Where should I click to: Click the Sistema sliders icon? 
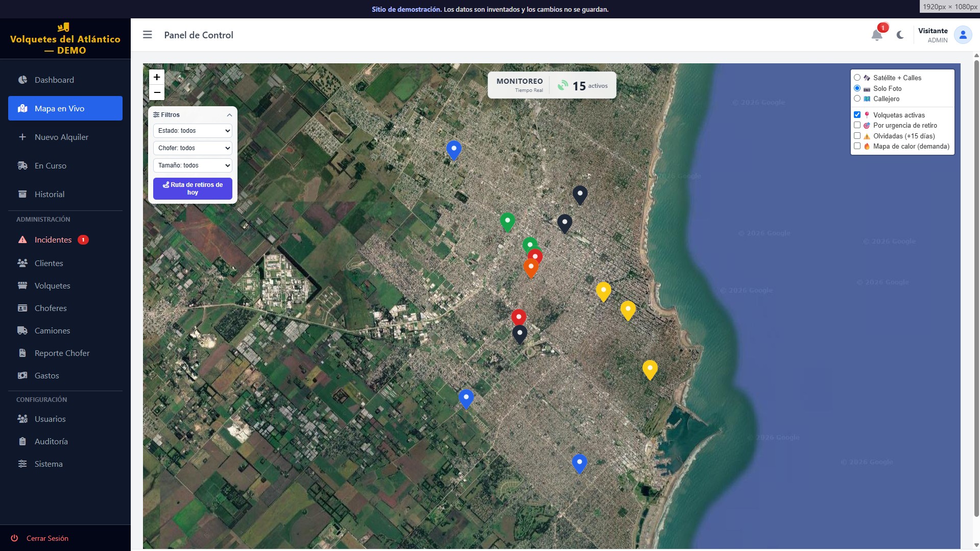[x=22, y=464]
